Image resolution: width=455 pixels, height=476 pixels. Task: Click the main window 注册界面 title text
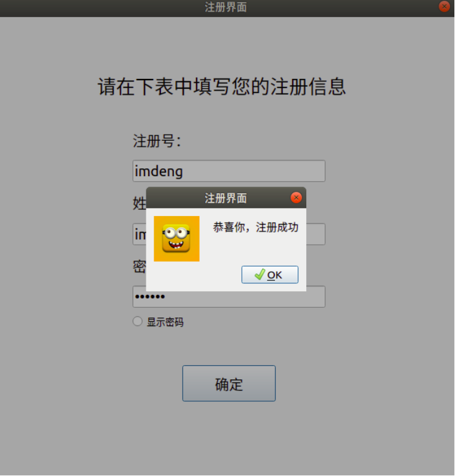point(225,7)
